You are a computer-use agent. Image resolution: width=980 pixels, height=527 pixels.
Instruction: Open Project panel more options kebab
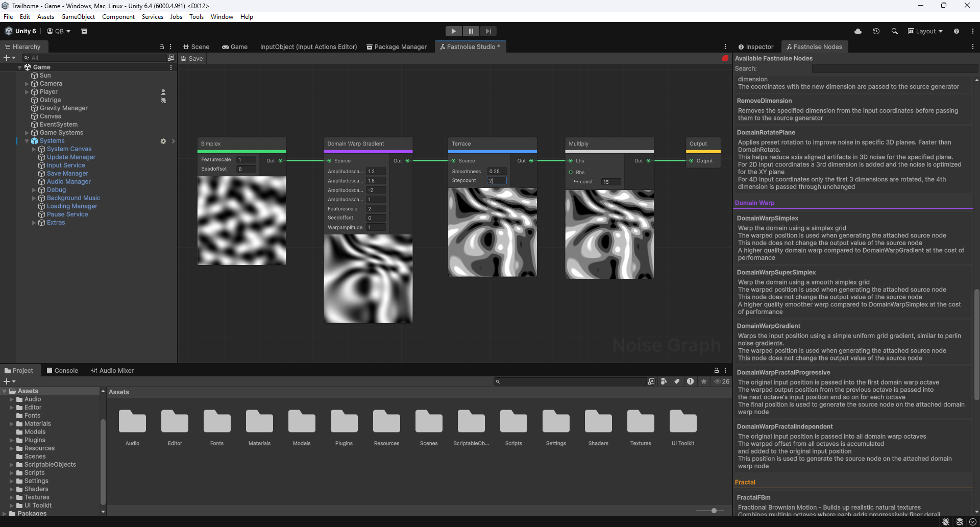[x=725, y=370]
